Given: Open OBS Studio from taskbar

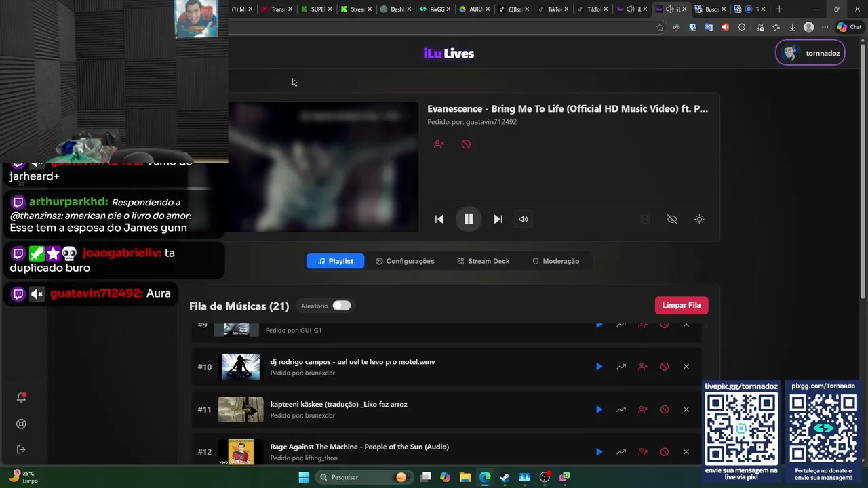Looking at the screenshot, I should (x=545, y=477).
